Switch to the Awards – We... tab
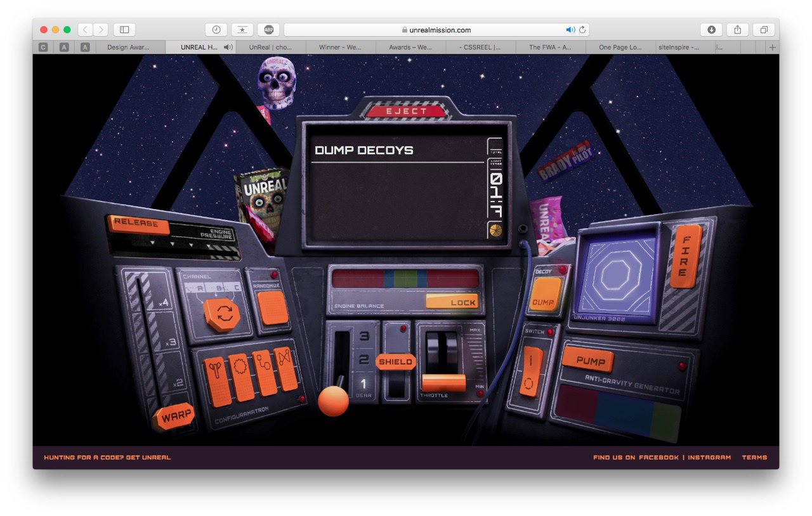Screen dimensions: 812x516 (x=410, y=47)
